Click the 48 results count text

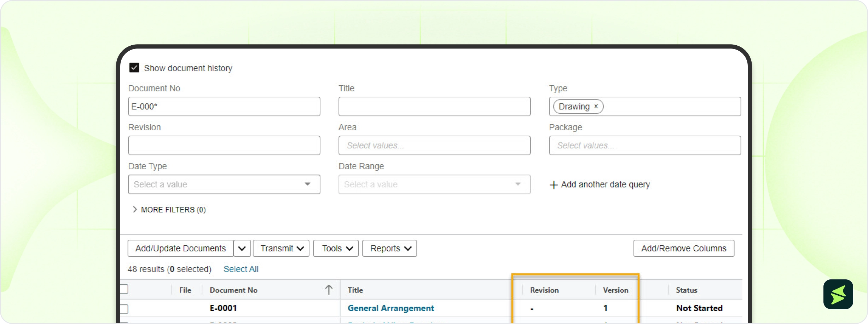169,269
